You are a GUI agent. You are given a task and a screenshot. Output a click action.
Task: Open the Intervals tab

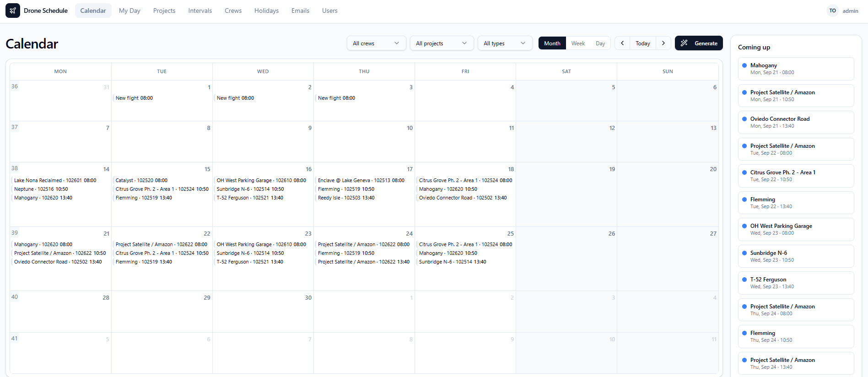pos(200,11)
